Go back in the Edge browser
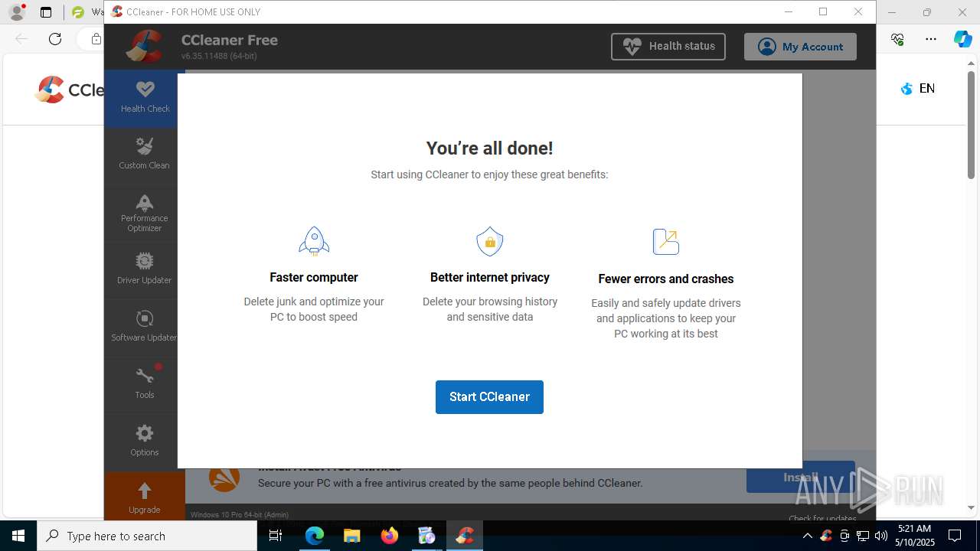This screenshot has height=551, width=980. 21,39
